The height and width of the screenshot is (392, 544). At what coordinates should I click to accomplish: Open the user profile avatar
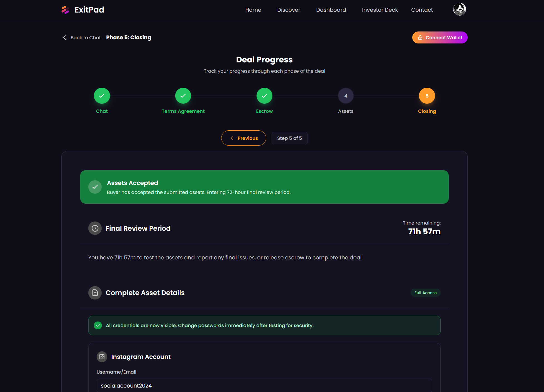[459, 9]
